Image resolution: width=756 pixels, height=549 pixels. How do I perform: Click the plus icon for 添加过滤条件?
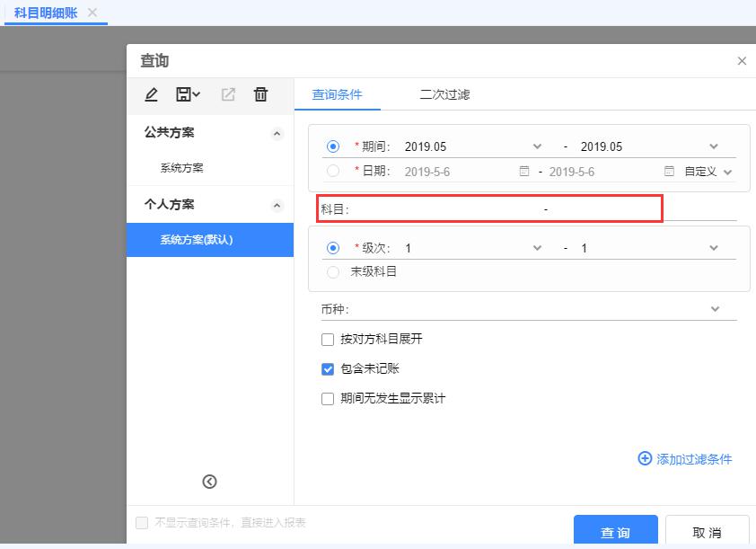pos(644,458)
